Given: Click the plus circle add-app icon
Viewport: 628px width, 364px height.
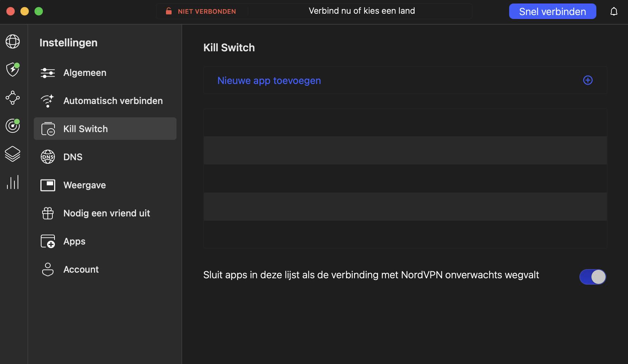Looking at the screenshot, I should 588,80.
